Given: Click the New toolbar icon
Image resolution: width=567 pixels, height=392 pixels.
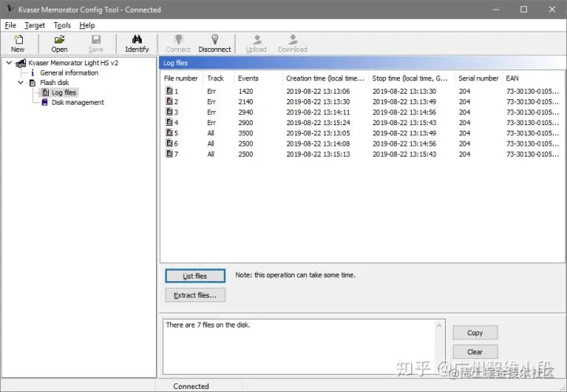Looking at the screenshot, I should tap(17, 39).
